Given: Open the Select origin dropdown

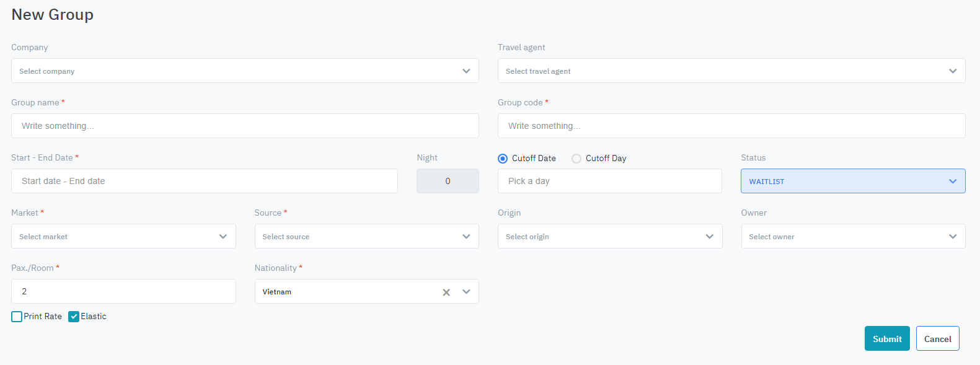Looking at the screenshot, I should [610, 236].
